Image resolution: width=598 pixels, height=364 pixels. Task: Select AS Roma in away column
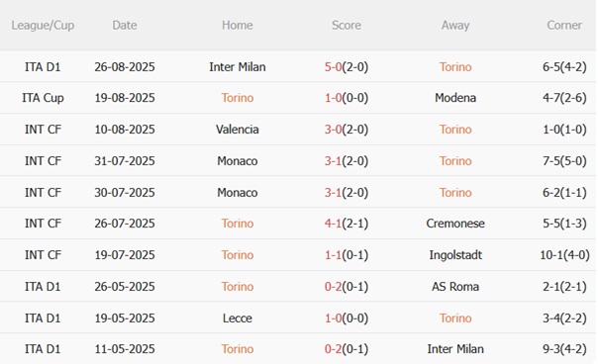(x=455, y=287)
